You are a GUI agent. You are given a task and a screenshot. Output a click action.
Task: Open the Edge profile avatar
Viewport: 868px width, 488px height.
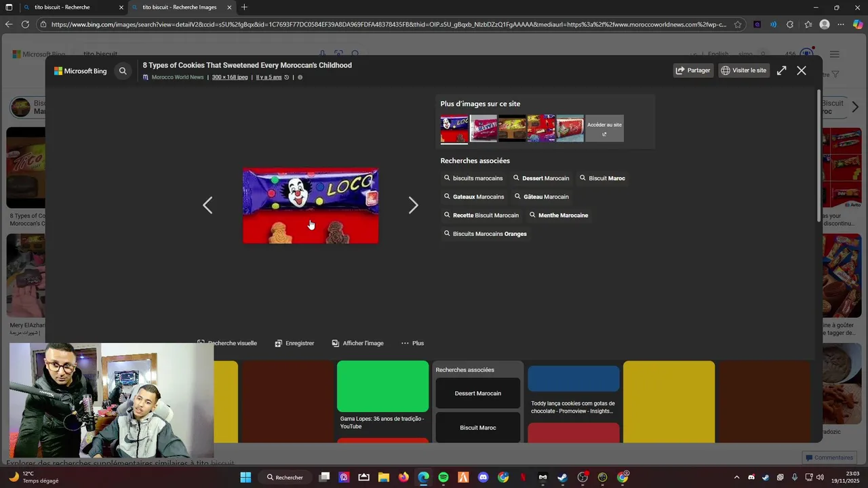click(825, 24)
